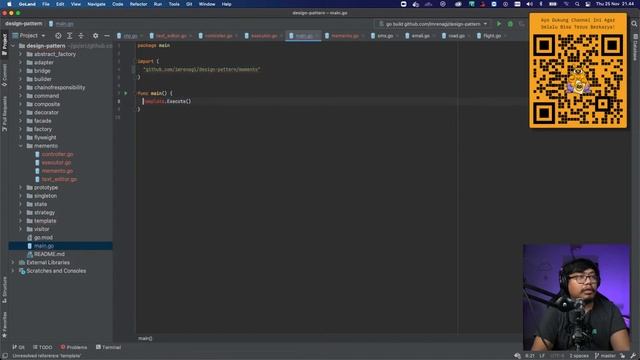
Task: Switch to the email.go editor tab
Action: [420, 36]
